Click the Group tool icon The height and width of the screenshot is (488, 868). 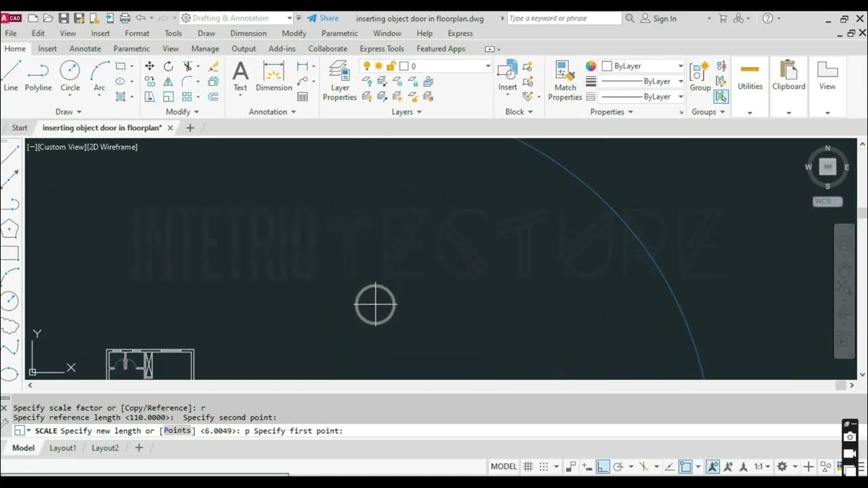click(700, 75)
